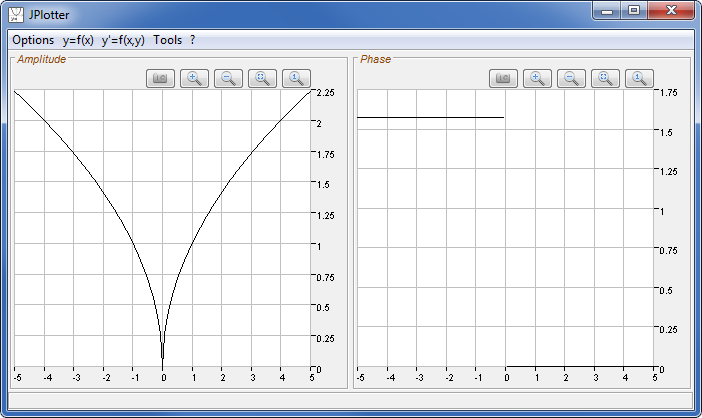Zoom out on the Phase plot

pos(572,78)
